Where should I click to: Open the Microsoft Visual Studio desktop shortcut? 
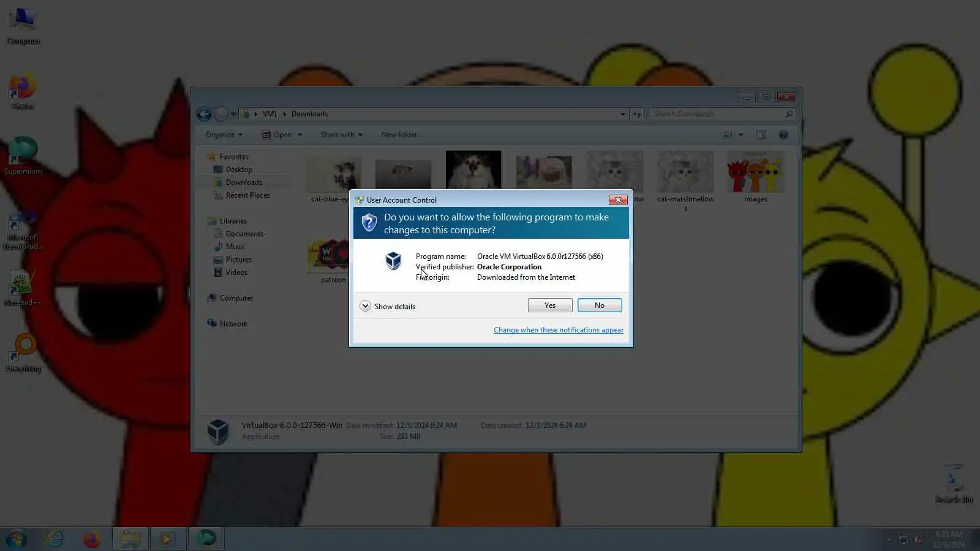tap(23, 230)
